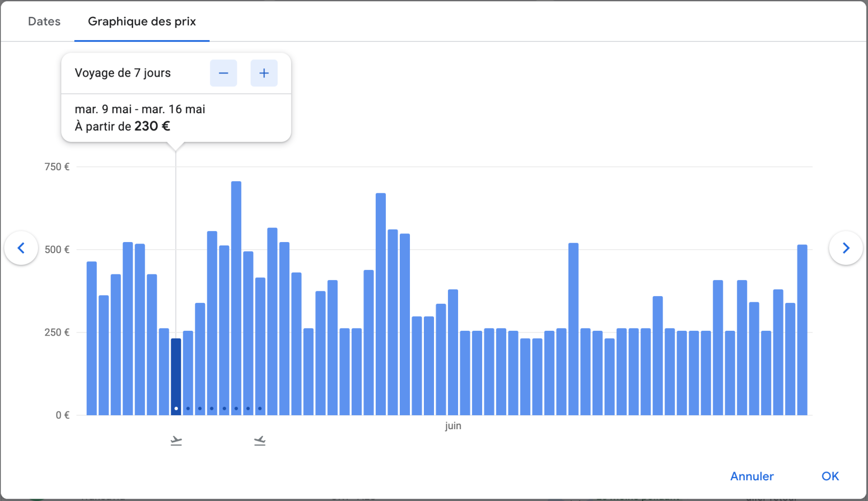The width and height of the screenshot is (868, 501).
Task: Confirm with the OK button
Action: point(830,476)
